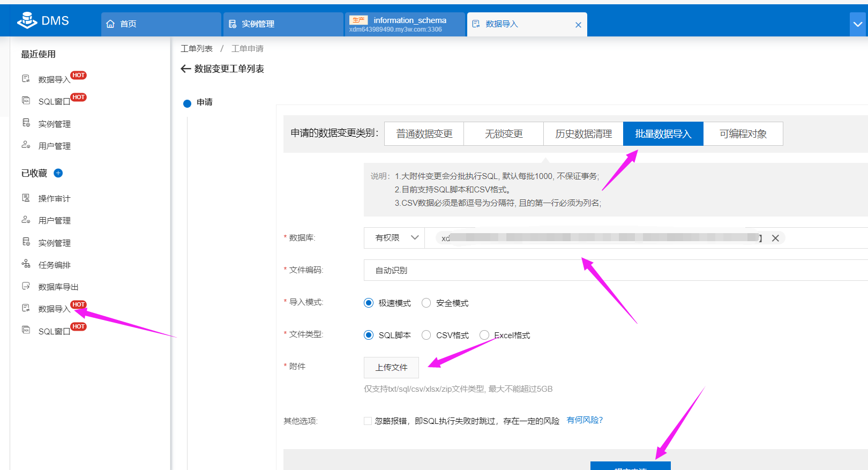Click the 上传文件 button

[x=391, y=368]
